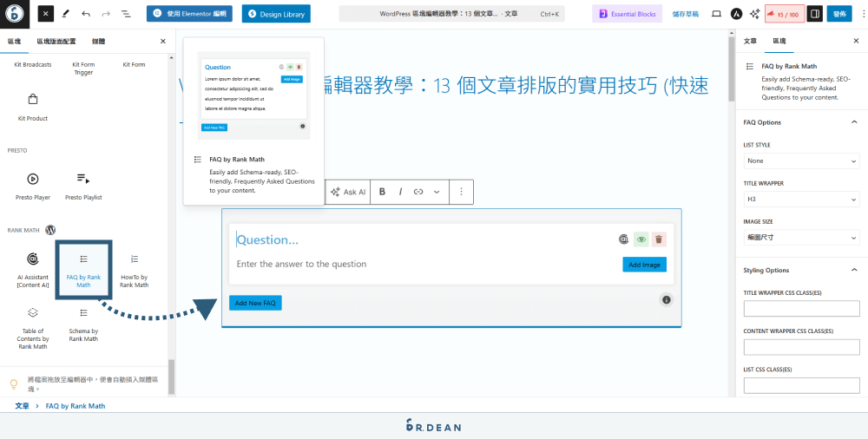The height and width of the screenshot is (439, 868).
Task: Open more formatting options dropdown arrow
Action: [x=437, y=192]
